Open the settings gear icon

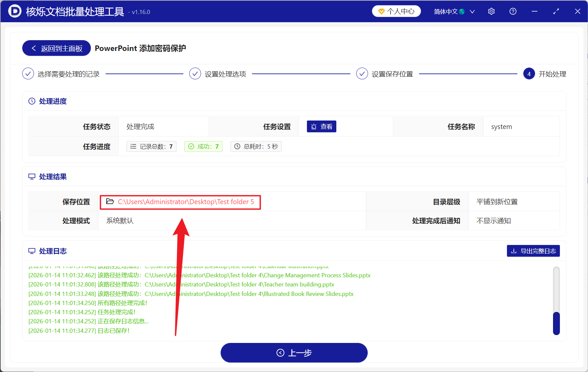[491, 11]
